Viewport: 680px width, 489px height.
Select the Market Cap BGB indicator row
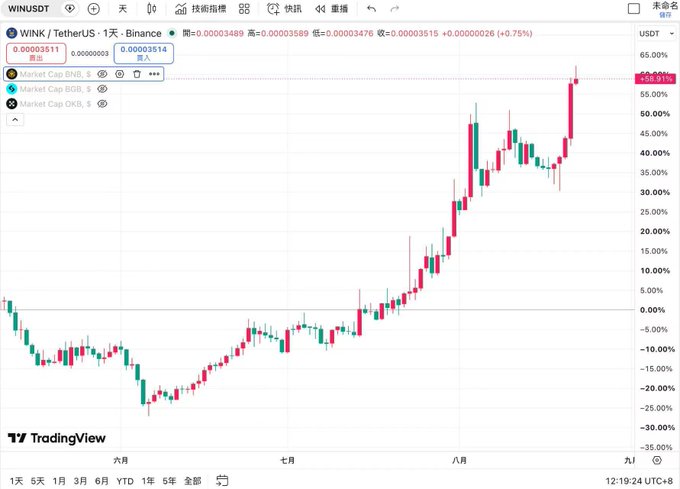click(56, 89)
